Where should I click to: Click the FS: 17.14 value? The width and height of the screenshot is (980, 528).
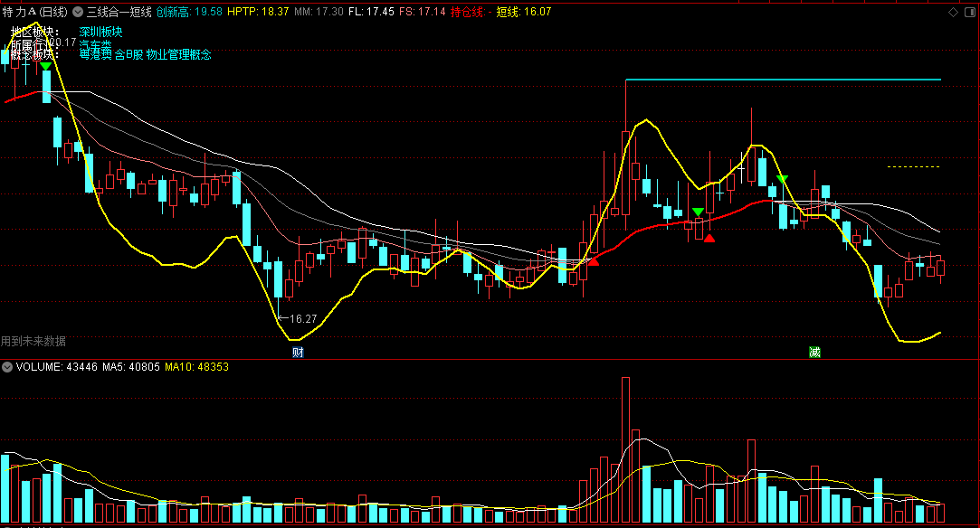[x=422, y=12]
